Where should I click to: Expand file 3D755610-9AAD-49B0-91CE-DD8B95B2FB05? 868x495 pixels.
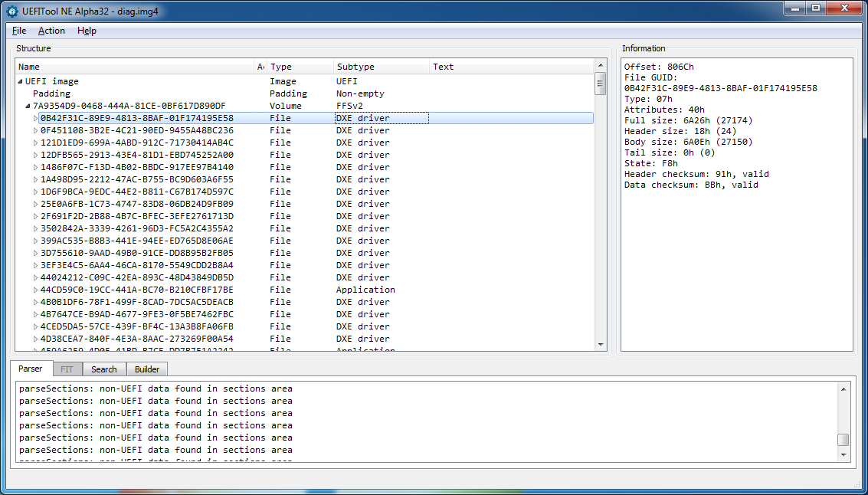35,253
